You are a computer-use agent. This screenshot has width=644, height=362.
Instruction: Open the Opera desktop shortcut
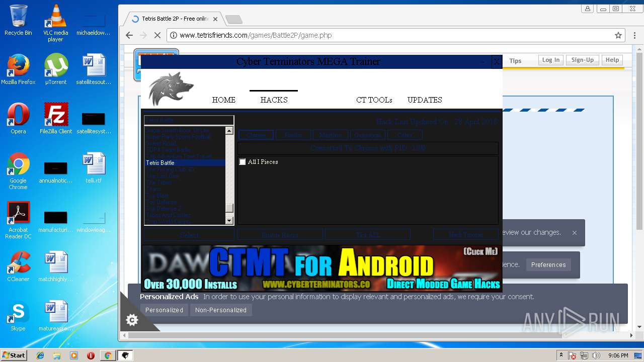click(18, 119)
